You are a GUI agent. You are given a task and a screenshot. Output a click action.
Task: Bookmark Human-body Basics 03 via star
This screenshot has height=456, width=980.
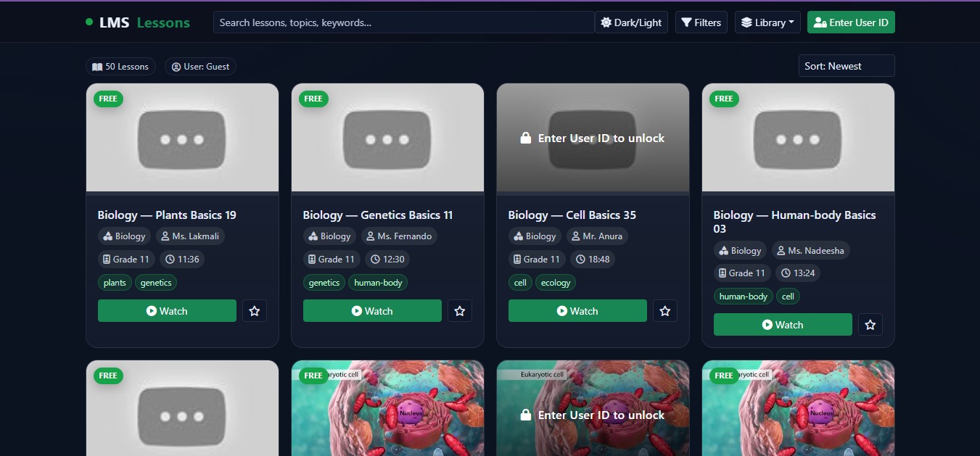pos(870,325)
